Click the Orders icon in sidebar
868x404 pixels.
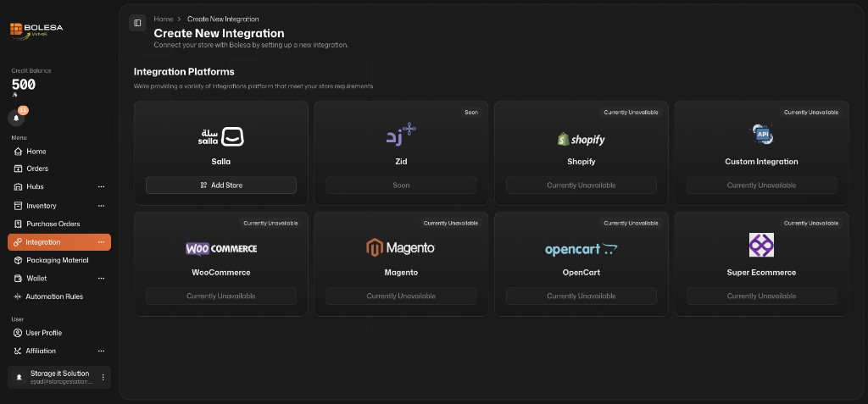coord(18,169)
